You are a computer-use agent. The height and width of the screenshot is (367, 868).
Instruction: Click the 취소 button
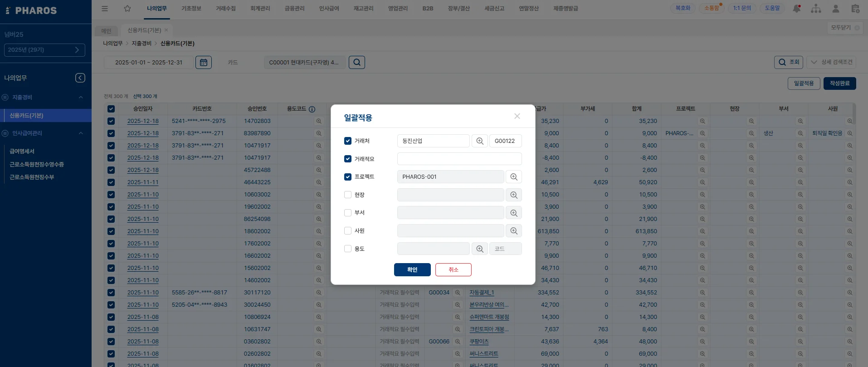coord(453,270)
